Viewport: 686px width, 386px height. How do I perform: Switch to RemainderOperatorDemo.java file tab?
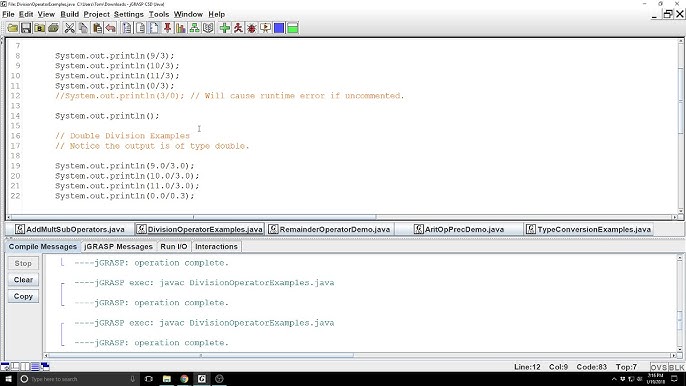(329, 229)
